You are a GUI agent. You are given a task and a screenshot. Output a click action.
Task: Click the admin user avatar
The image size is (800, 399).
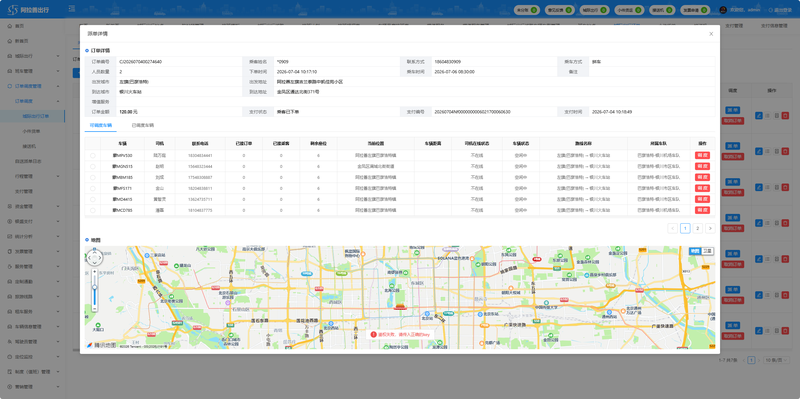click(723, 10)
